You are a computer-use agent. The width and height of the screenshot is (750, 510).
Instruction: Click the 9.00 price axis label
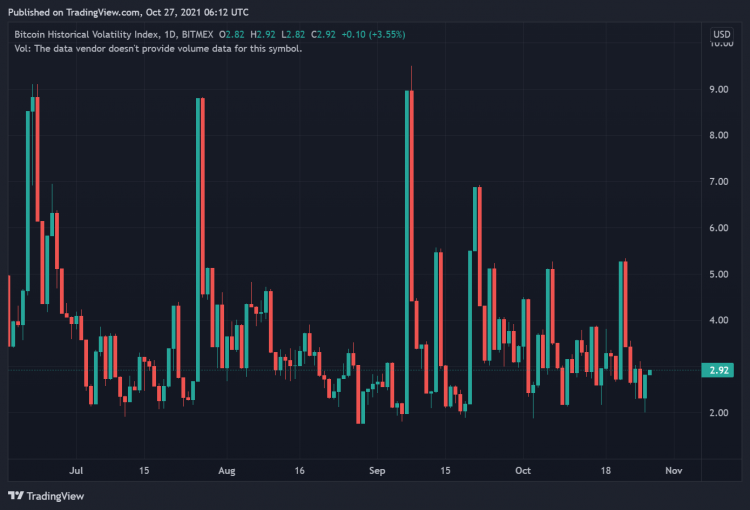pos(719,89)
